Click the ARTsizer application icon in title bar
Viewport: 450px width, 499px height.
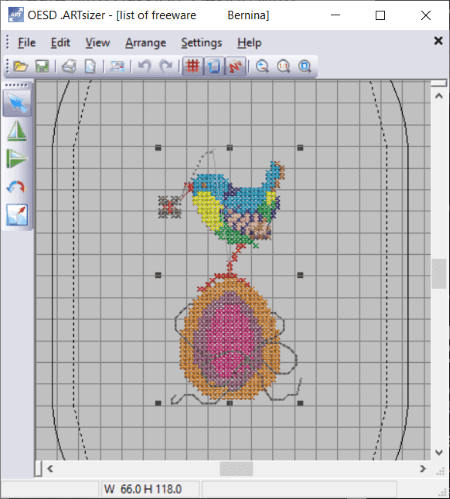coord(16,15)
